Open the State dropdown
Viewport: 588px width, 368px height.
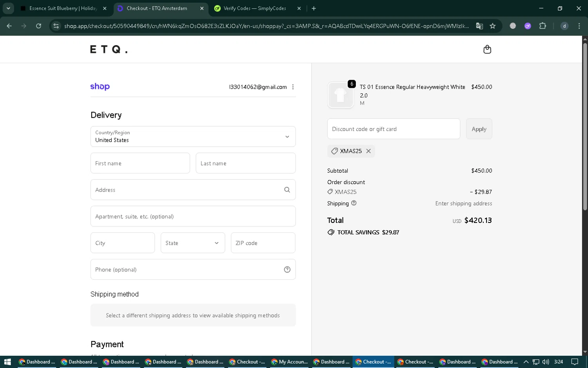193,243
